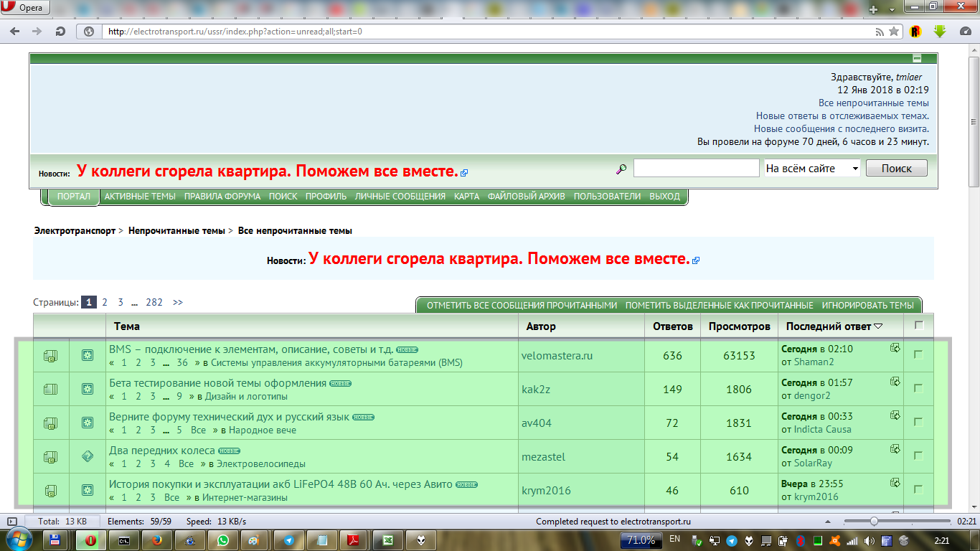Image resolution: width=980 pixels, height=551 pixels.
Task: Click the bookmark star in address bar
Action: (x=894, y=32)
